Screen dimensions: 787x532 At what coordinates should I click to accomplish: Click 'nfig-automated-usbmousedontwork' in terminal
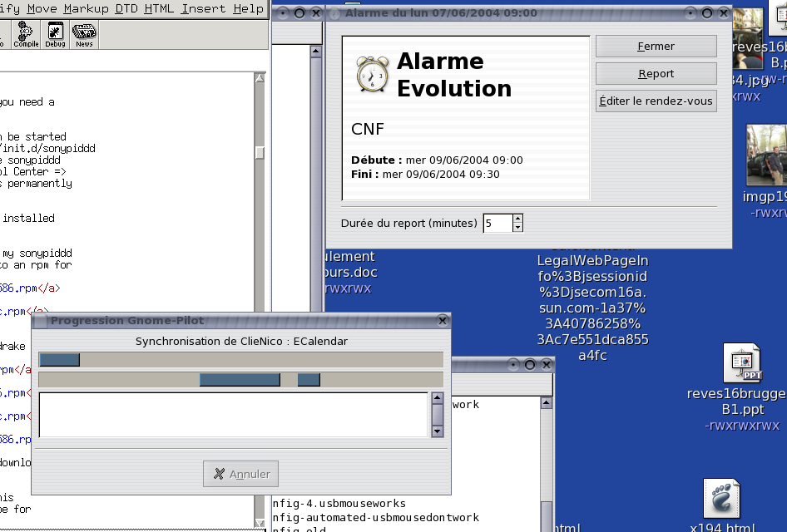[376, 518]
